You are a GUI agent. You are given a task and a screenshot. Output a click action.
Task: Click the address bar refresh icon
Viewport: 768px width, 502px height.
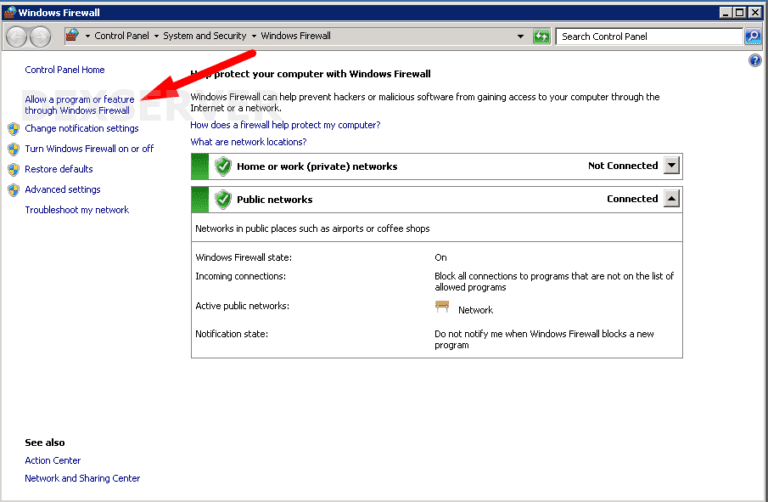541,36
